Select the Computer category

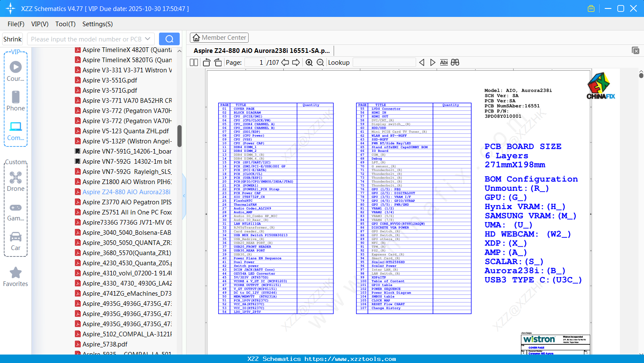pyautogui.click(x=16, y=131)
